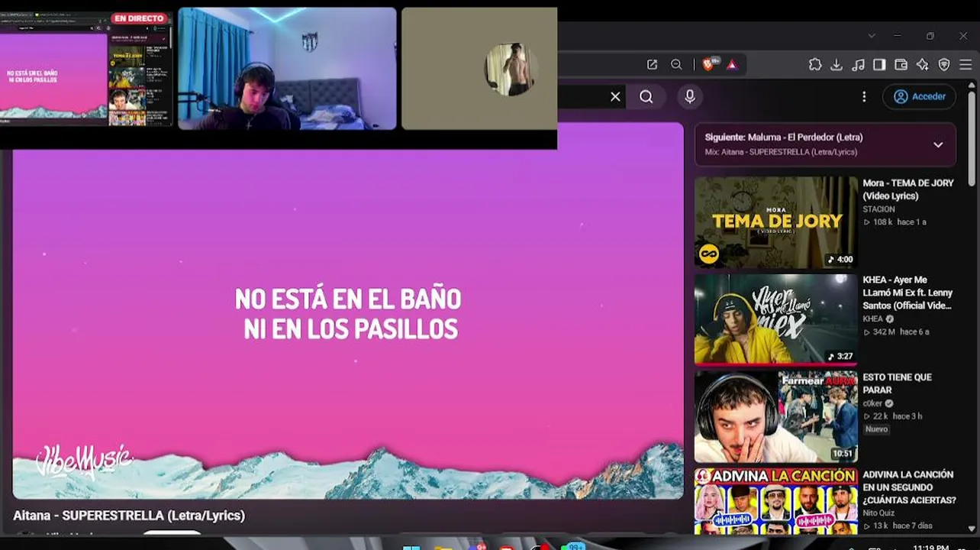The width and height of the screenshot is (980, 550).
Task: Click the 'Aitana - SUPERESTRELLA (Letra/Lyrics)' video title
Action: tap(129, 516)
